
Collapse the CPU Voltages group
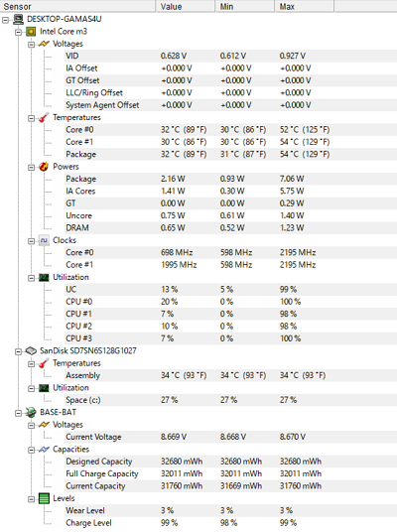31,45
